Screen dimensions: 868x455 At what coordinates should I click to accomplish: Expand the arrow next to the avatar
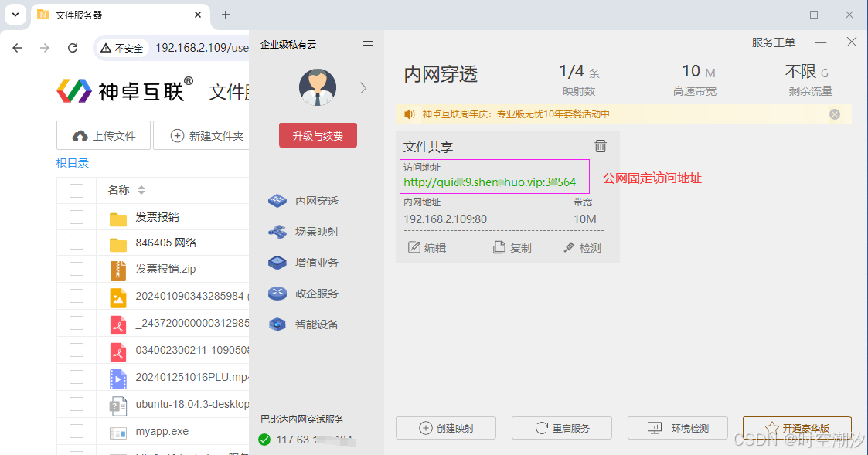click(363, 88)
